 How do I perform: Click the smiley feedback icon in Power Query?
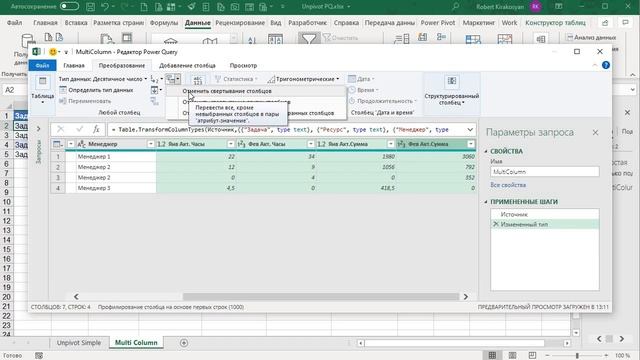(x=53, y=52)
